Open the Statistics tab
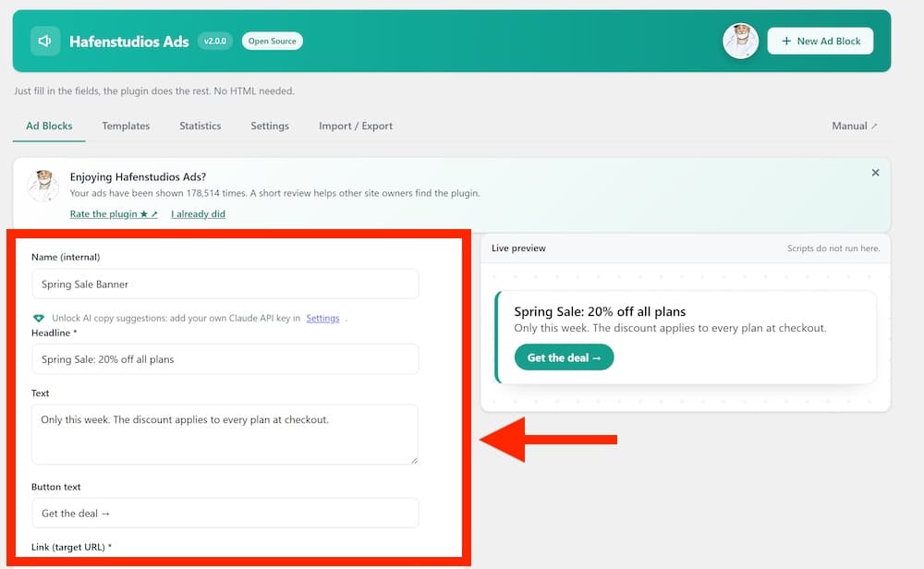Screen dimensions: 924x569 click(201, 126)
